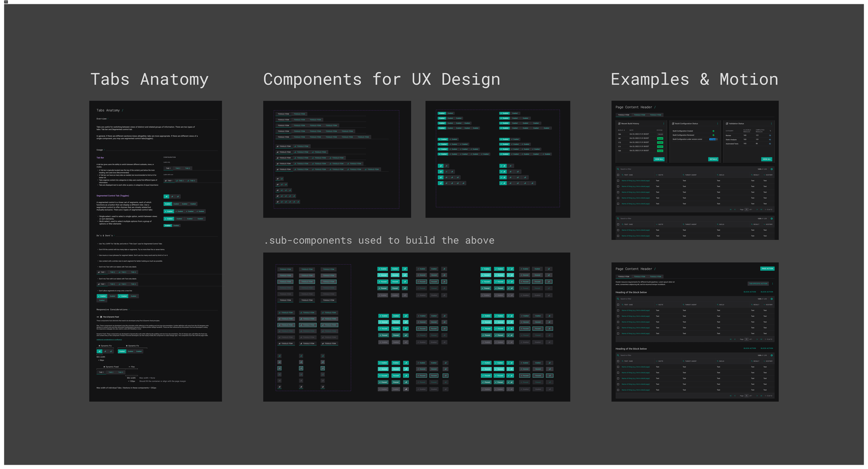Viewport: 868px width, 469px height.
Task: Click next-page chevron in table below build cards
Action: [757, 209]
